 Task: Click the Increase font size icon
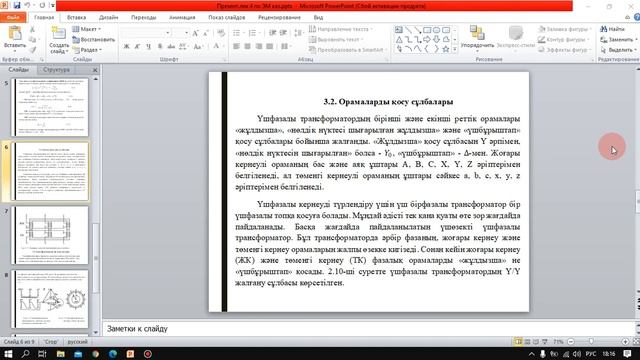coord(196,33)
